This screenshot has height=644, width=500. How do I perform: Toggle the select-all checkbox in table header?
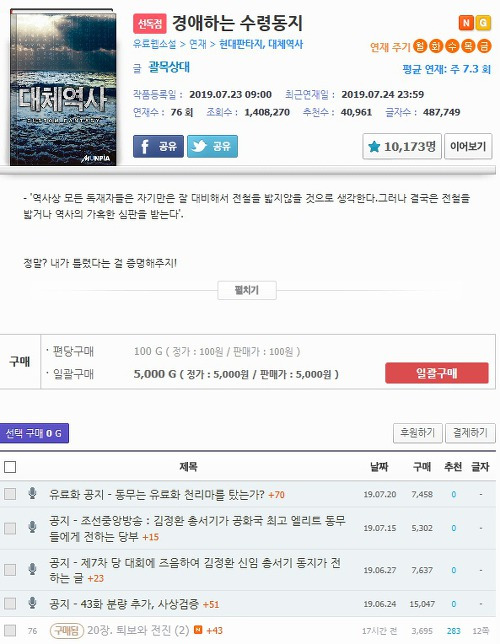click(x=10, y=467)
